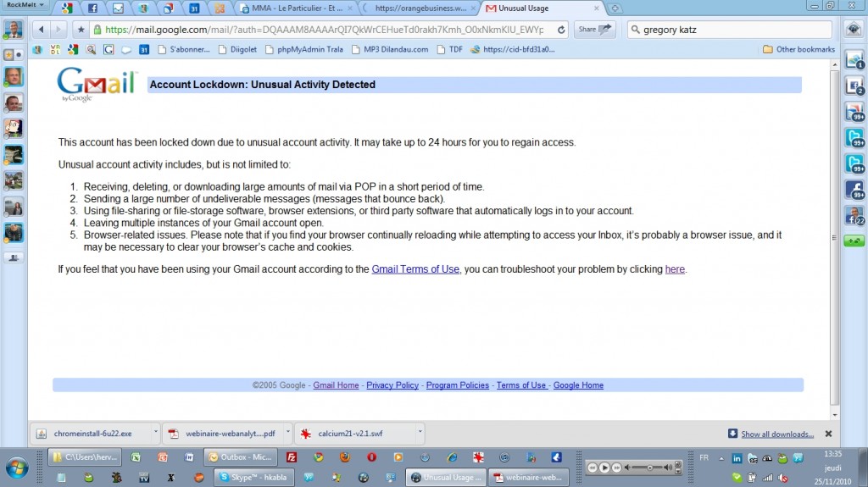Switch to the pinned calendar 31 tab
Viewport: 868px width, 487px height.
tap(194, 8)
